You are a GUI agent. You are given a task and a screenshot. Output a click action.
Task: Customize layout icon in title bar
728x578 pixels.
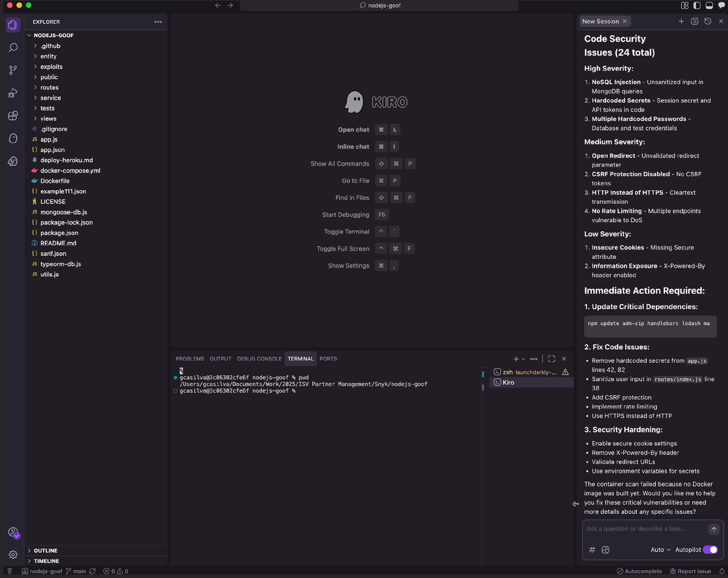pos(685,6)
